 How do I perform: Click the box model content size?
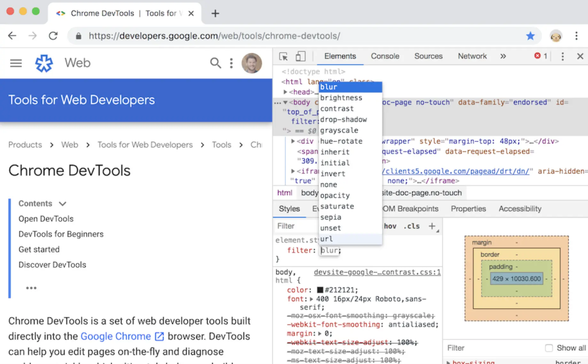(x=516, y=279)
